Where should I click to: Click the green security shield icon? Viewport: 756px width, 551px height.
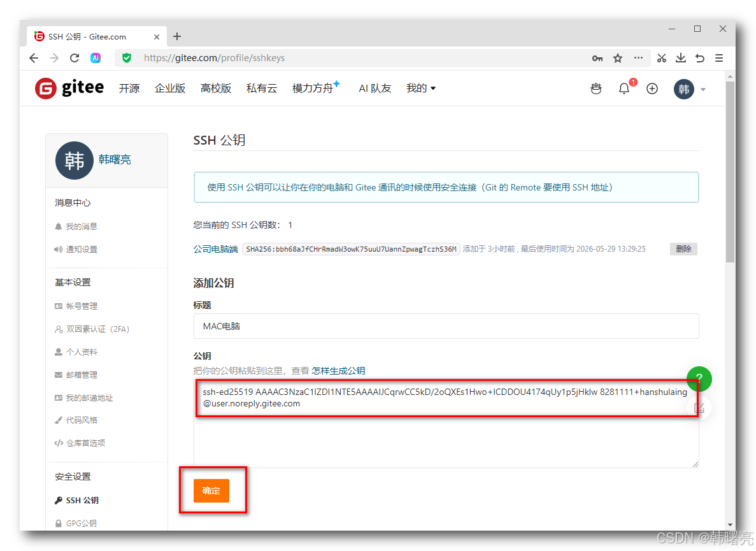[x=127, y=59]
